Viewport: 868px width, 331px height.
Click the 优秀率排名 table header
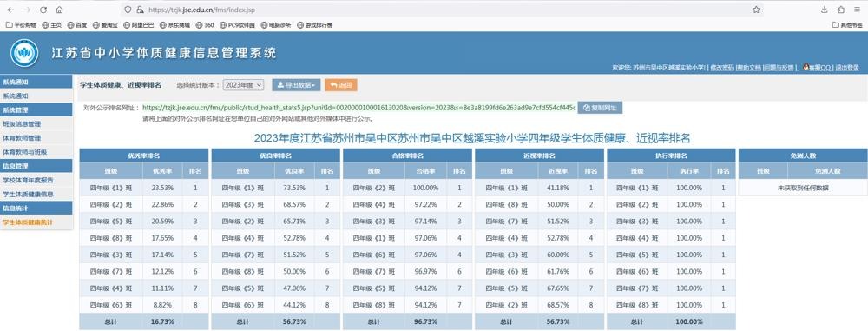[x=144, y=156]
